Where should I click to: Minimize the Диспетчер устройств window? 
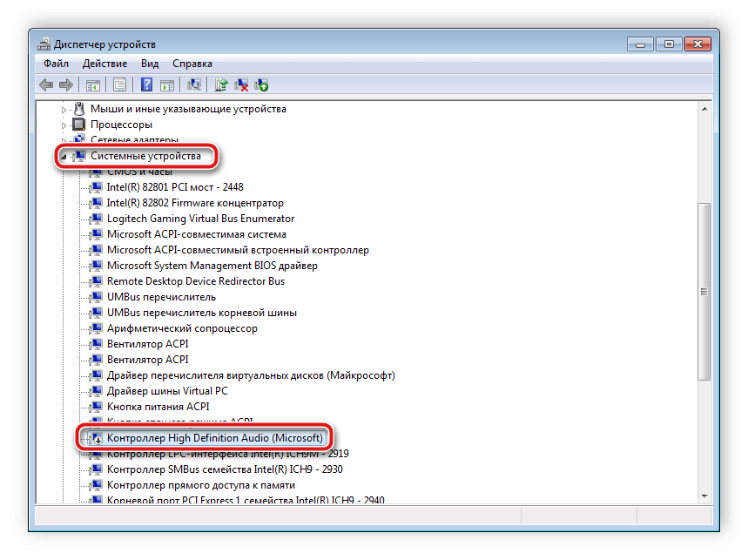pyautogui.click(x=640, y=44)
